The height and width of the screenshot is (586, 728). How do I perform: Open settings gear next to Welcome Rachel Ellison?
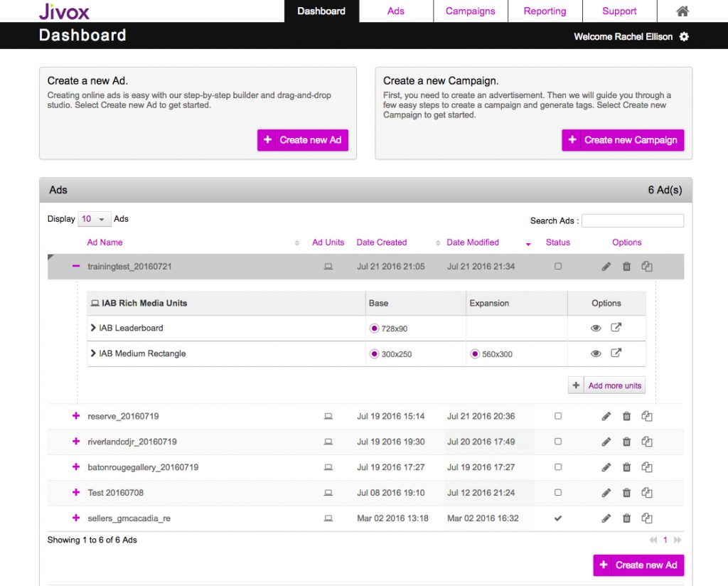[684, 37]
